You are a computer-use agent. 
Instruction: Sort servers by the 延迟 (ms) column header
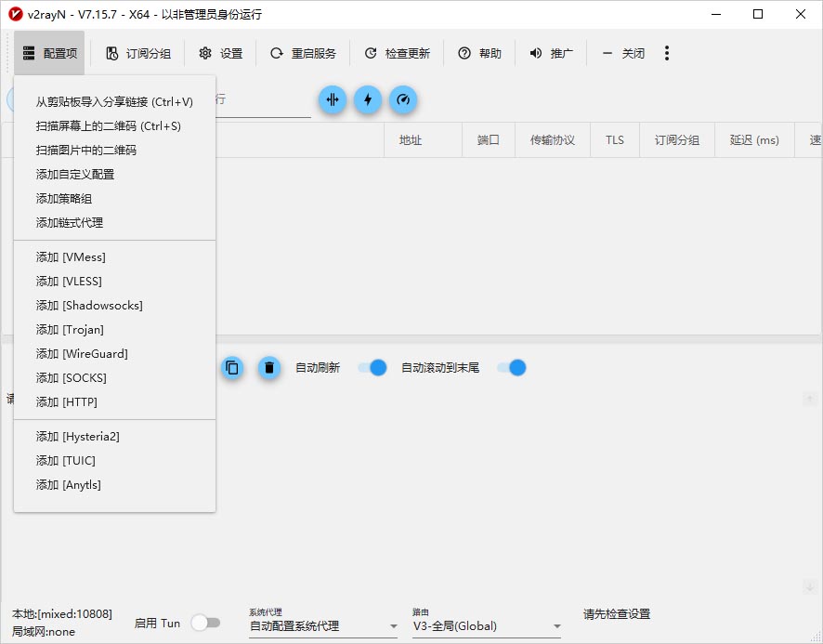753,139
